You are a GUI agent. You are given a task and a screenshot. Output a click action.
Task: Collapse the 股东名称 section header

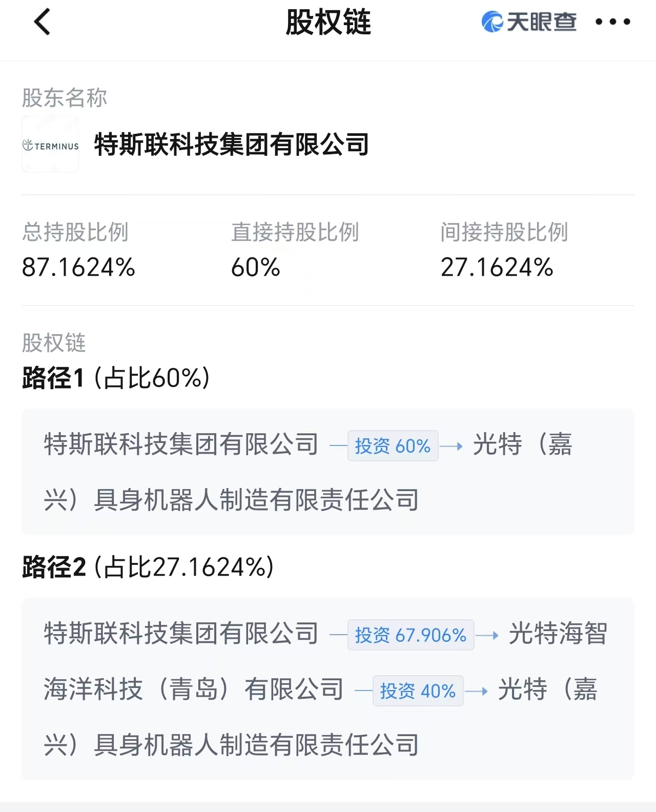coord(64,98)
